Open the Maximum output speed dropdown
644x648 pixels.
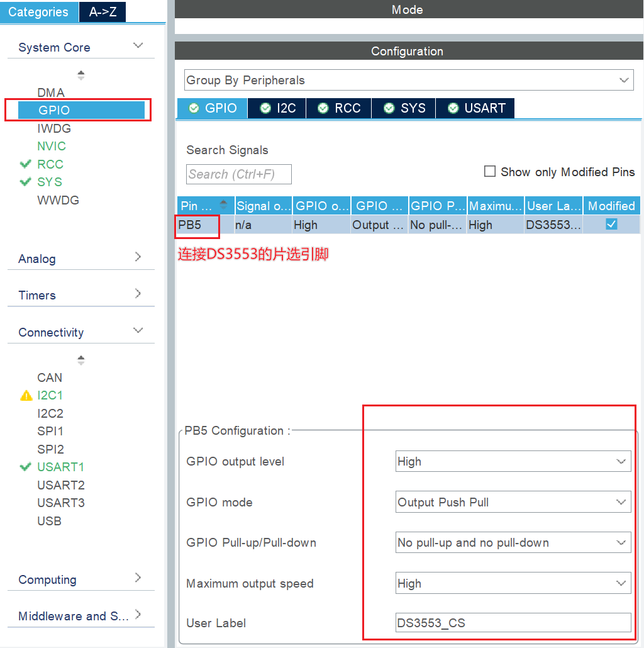(513, 584)
